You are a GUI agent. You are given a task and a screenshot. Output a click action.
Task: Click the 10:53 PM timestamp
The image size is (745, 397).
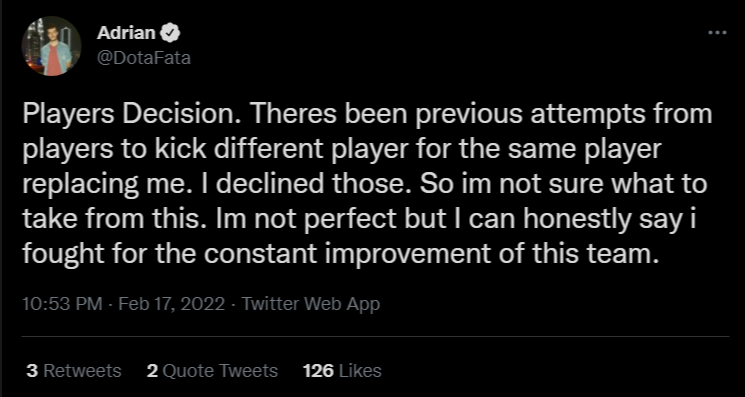pyautogui.click(x=62, y=303)
